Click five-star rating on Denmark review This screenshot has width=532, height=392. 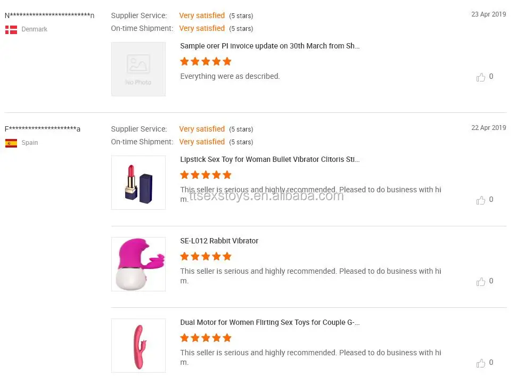tap(206, 62)
